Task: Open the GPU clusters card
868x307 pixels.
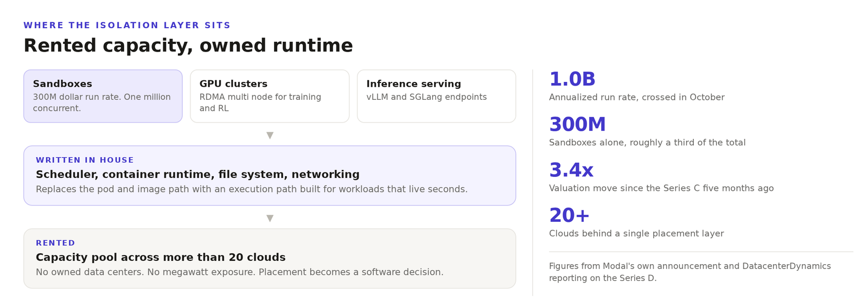Action: point(270,96)
